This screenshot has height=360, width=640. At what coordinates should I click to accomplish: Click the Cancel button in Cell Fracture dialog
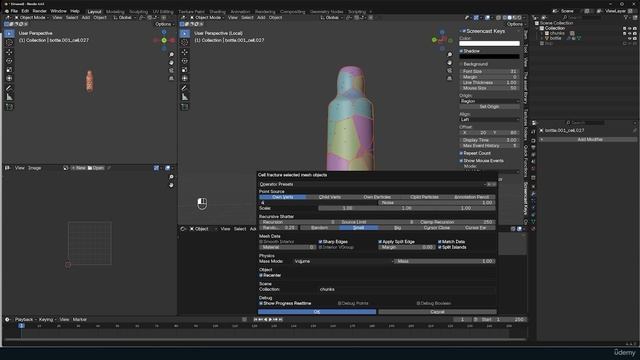tap(437, 312)
